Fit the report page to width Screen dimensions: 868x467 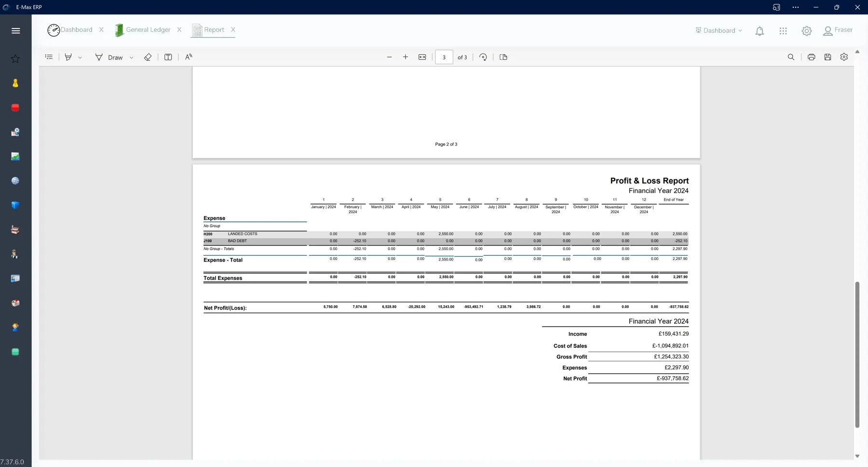pos(422,57)
